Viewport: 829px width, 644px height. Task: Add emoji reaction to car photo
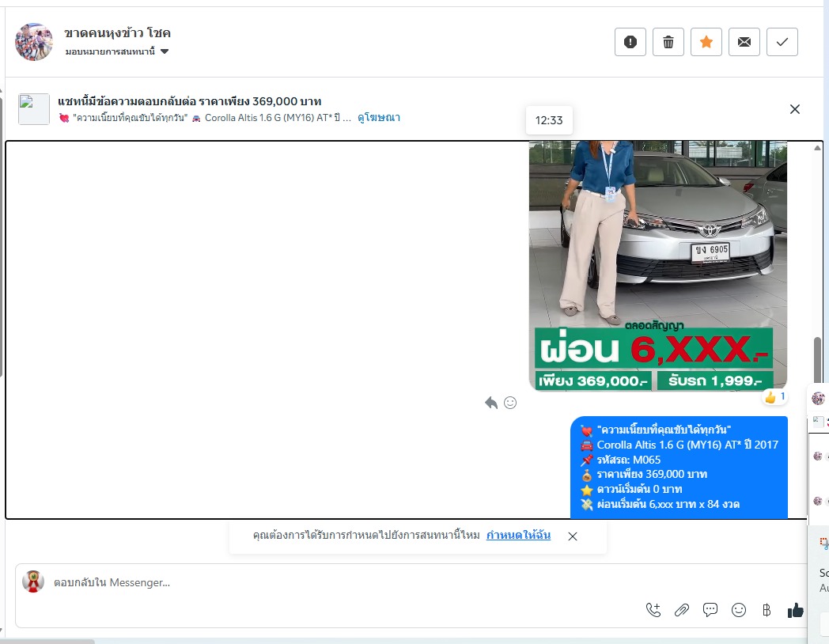[x=510, y=403]
